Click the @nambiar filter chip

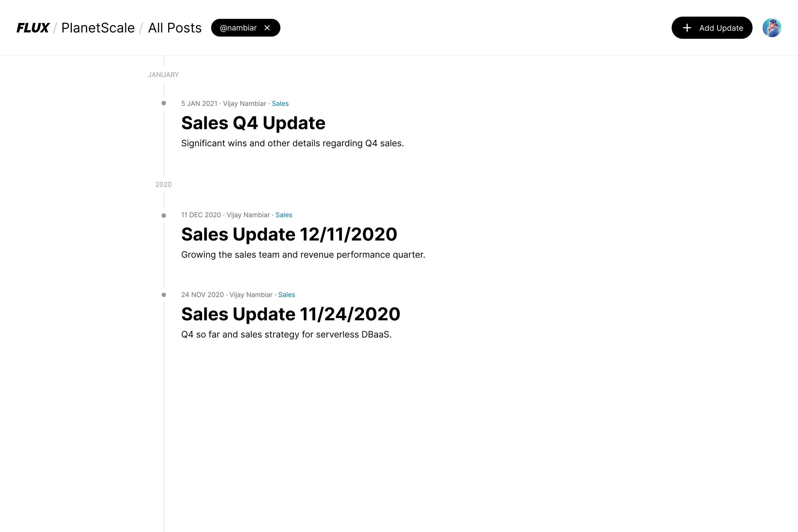coord(238,28)
